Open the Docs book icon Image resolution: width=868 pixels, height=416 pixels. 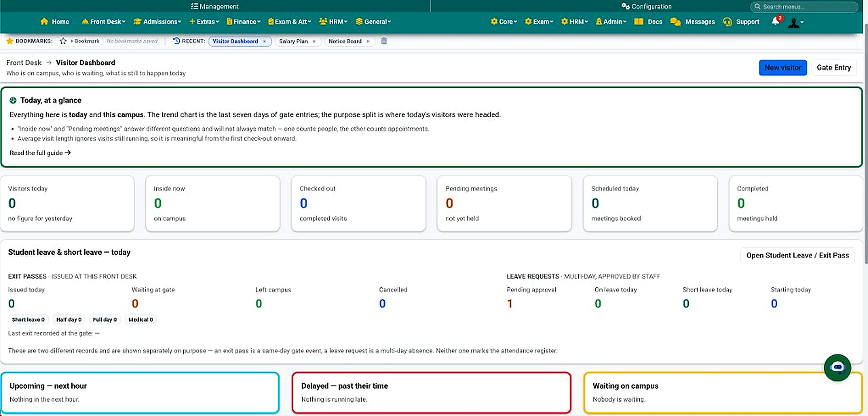(639, 21)
